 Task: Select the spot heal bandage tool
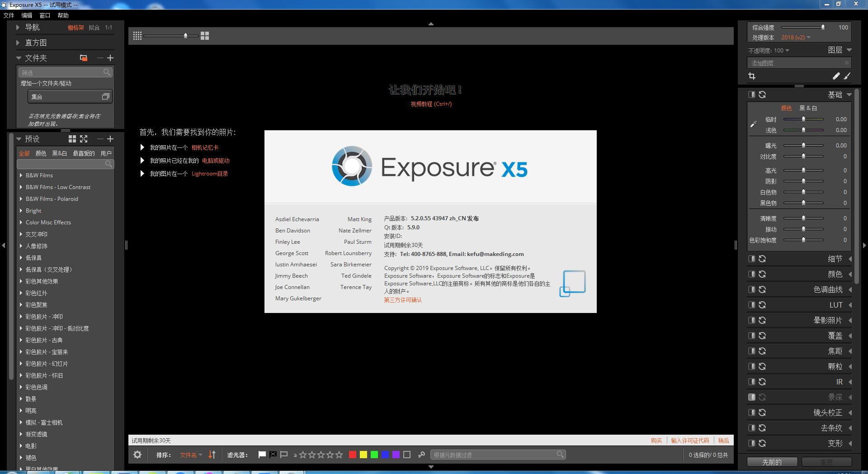click(x=836, y=76)
